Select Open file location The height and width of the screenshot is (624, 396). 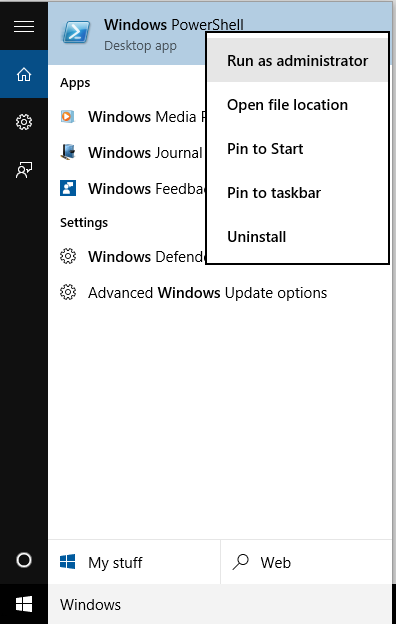coord(297,105)
